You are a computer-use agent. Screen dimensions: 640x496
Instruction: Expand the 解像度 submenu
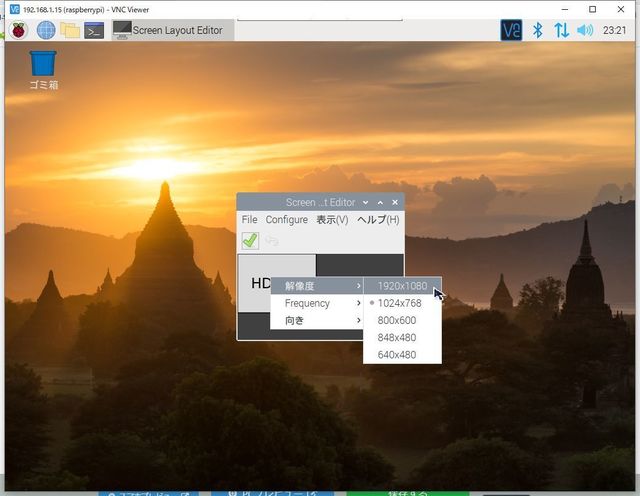coord(317,286)
